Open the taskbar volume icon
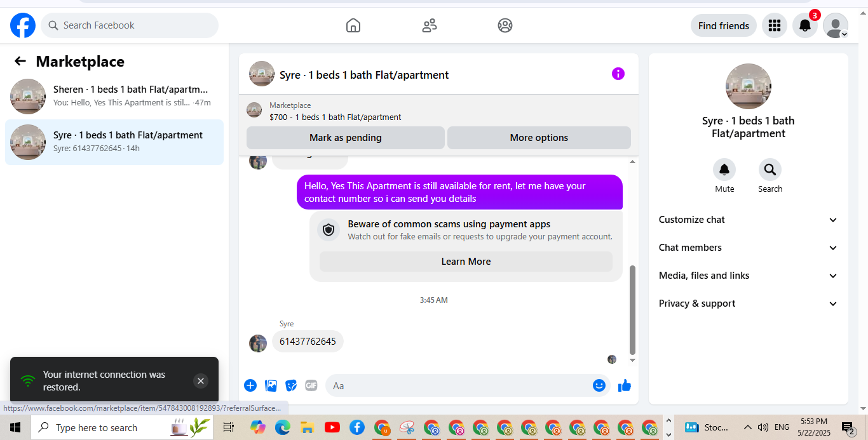Image resolution: width=868 pixels, height=440 pixels. click(x=763, y=427)
